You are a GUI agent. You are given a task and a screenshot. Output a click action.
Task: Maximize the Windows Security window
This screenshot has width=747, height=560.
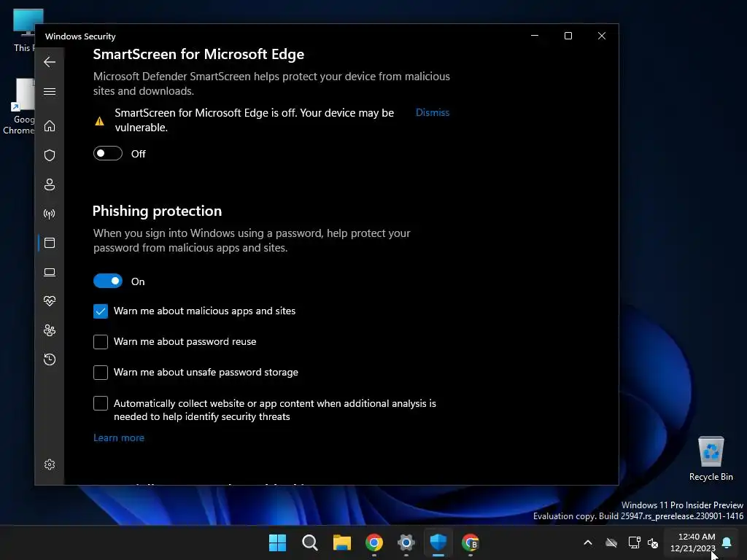pyautogui.click(x=568, y=36)
